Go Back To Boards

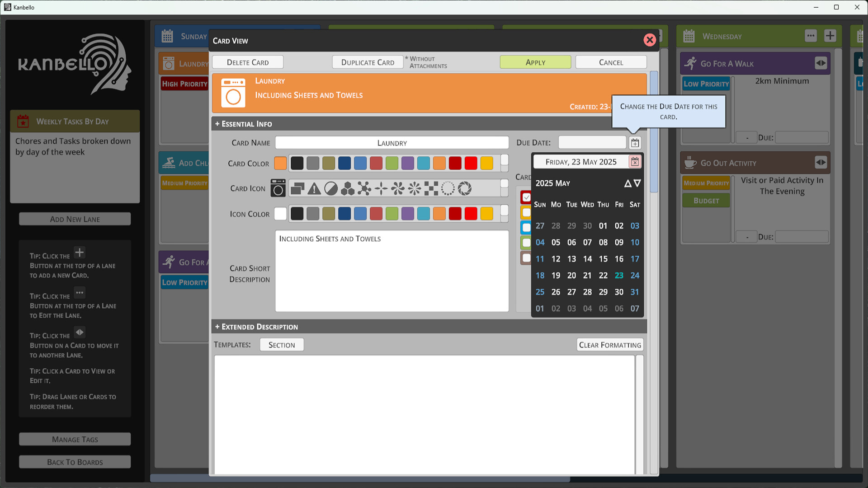click(x=74, y=462)
